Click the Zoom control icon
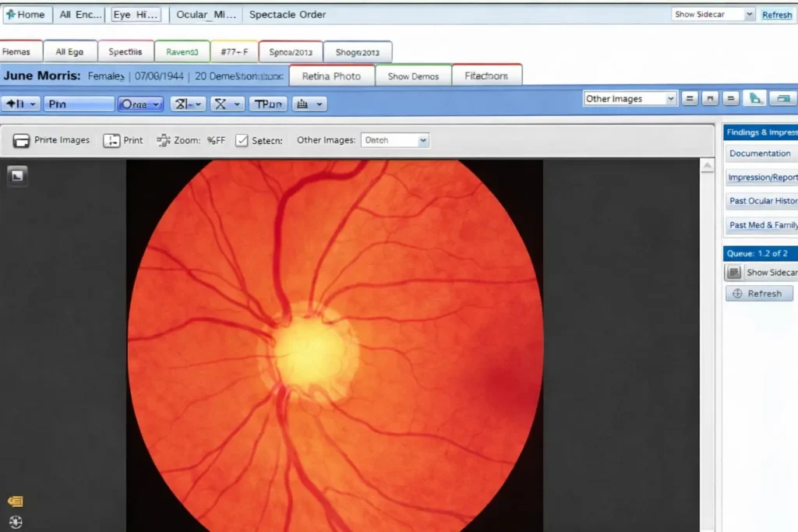 click(x=164, y=140)
